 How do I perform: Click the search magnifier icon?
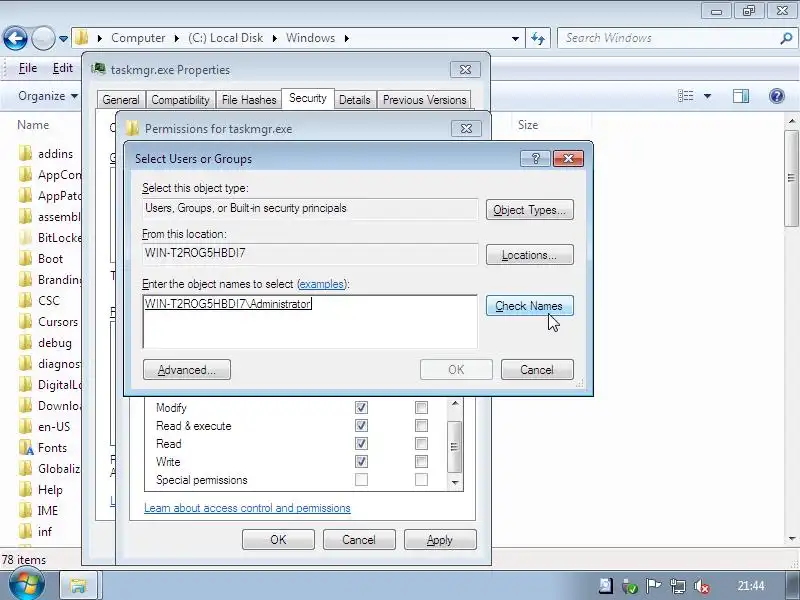(x=786, y=38)
